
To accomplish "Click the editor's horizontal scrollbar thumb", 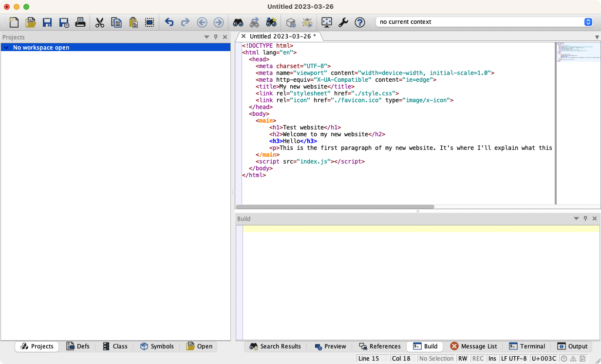I will (335, 207).
